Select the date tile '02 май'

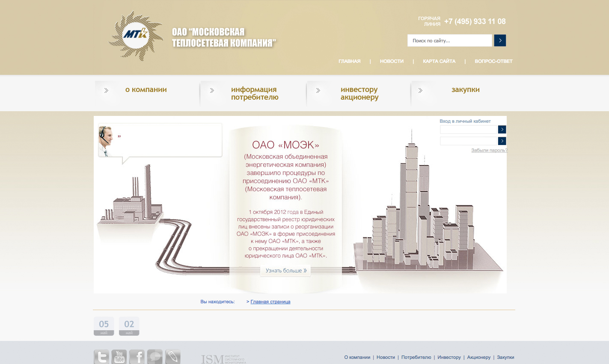pyautogui.click(x=129, y=326)
